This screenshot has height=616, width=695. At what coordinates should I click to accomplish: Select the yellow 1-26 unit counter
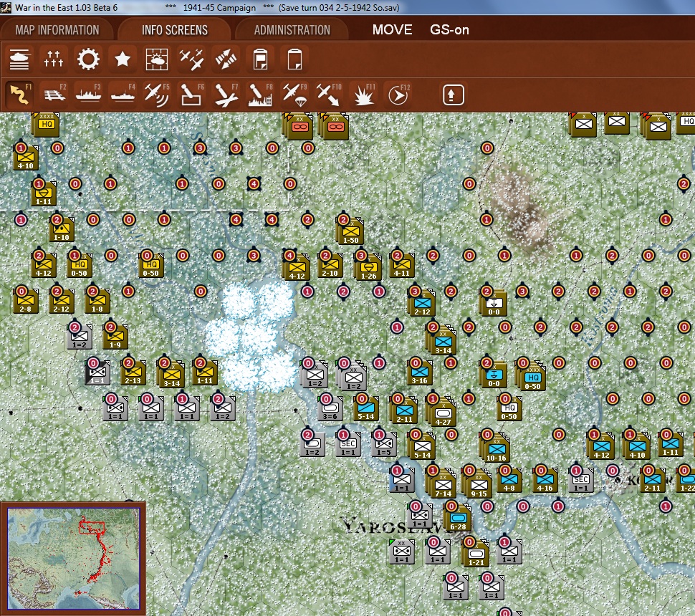click(368, 268)
